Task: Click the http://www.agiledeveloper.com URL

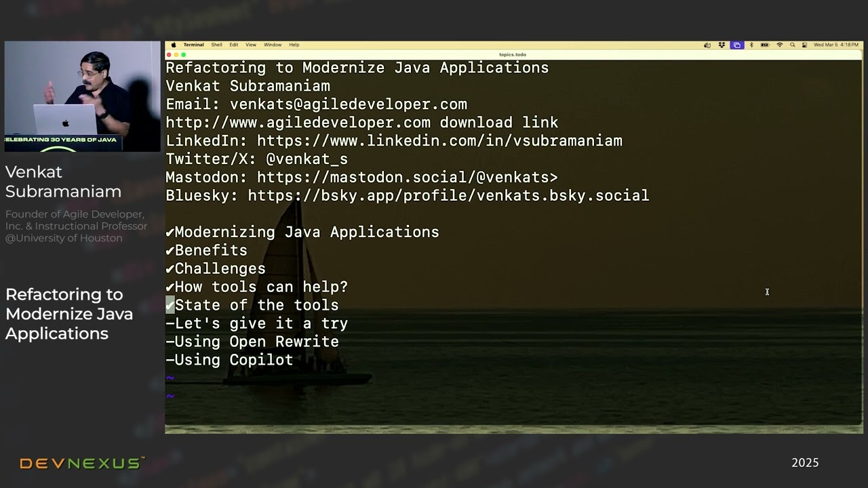Action: pyautogui.click(x=298, y=123)
